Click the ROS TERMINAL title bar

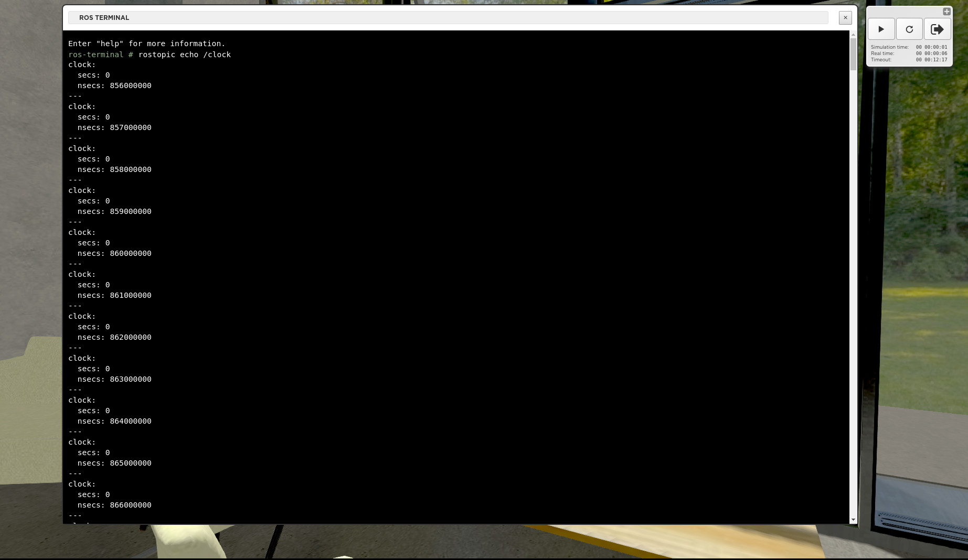coord(448,18)
